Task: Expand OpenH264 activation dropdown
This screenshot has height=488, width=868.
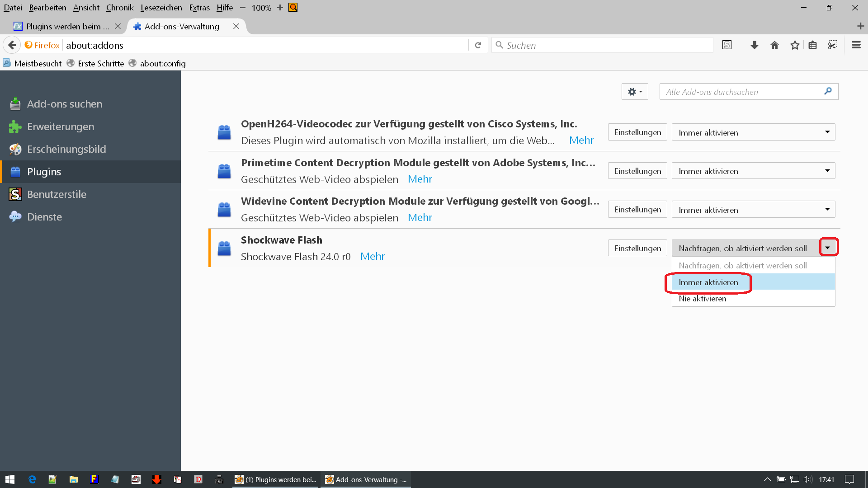Action: (753, 132)
